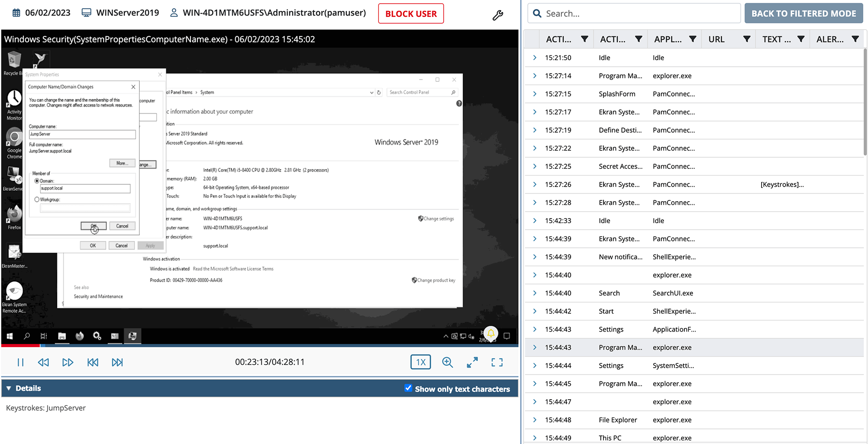Pause the session playback

coord(21,362)
